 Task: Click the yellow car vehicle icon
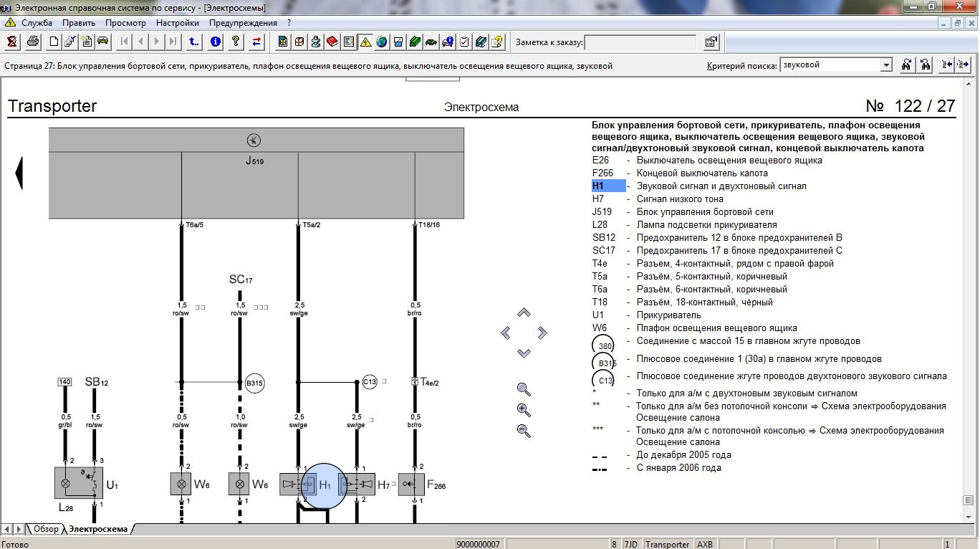pos(103,42)
